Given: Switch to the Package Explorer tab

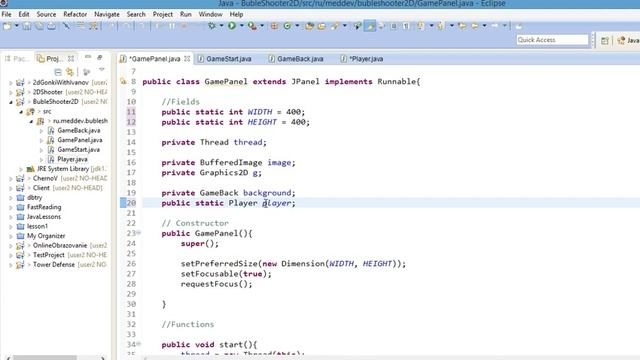Looking at the screenshot, I should [17, 59].
